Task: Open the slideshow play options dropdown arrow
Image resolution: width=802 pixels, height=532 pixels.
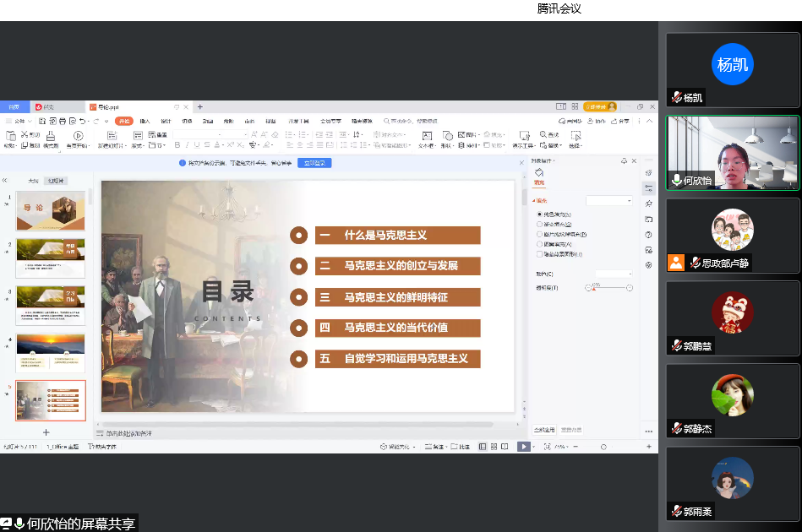Action: 533,447
